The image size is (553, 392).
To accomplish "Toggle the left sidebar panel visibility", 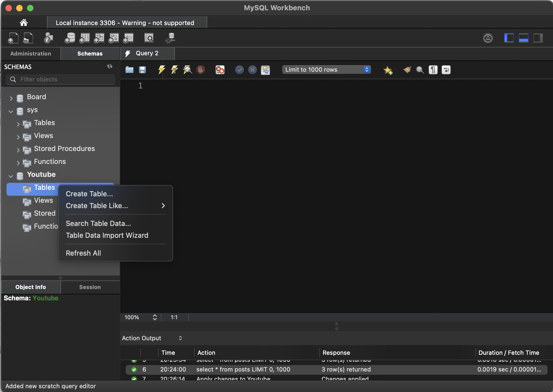I will (x=509, y=38).
